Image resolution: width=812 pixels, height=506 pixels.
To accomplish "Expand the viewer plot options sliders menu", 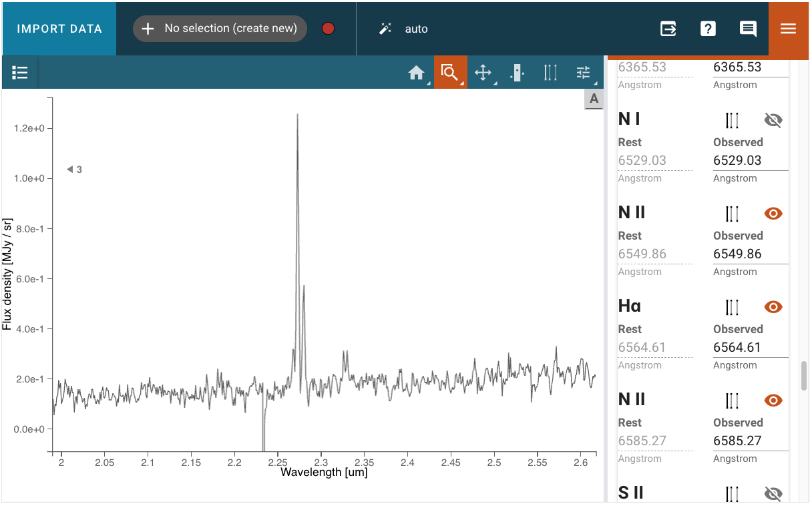I will click(584, 73).
